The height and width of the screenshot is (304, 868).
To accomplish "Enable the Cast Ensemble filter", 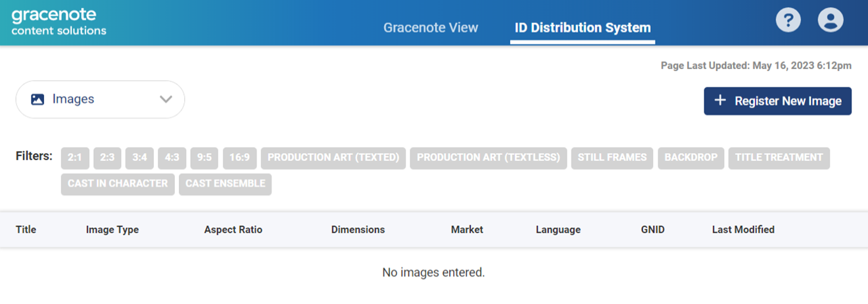I will (225, 184).
